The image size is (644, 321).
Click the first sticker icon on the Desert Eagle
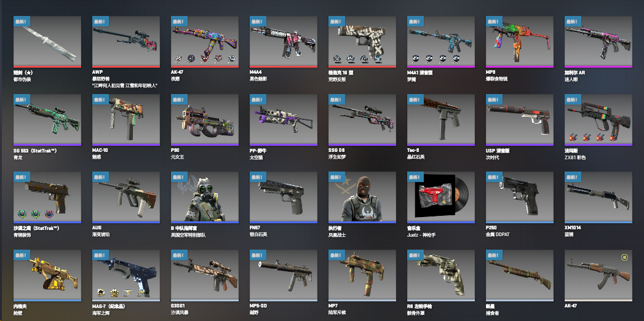pyautogui.click(x=22, y=214)
